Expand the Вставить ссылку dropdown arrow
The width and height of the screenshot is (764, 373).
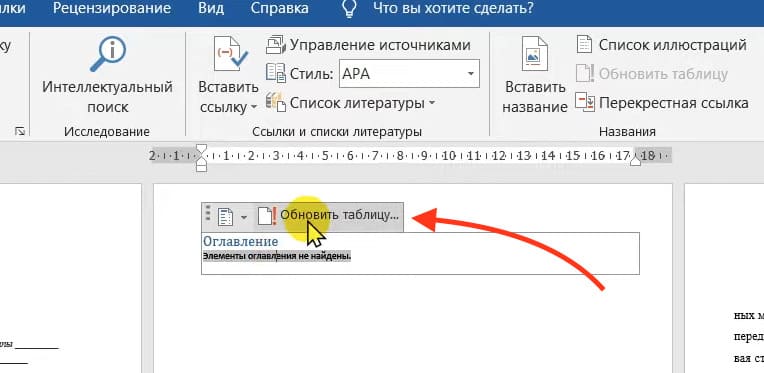coord(254,107)
